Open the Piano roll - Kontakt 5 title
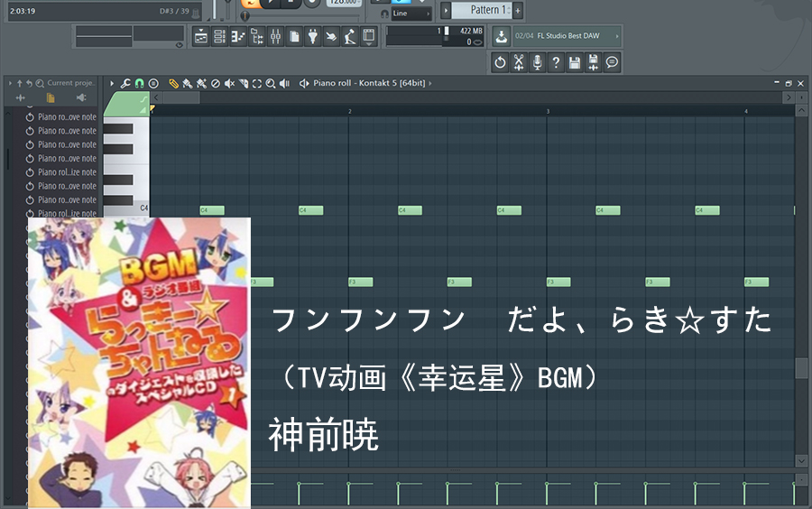 [369, 83]
